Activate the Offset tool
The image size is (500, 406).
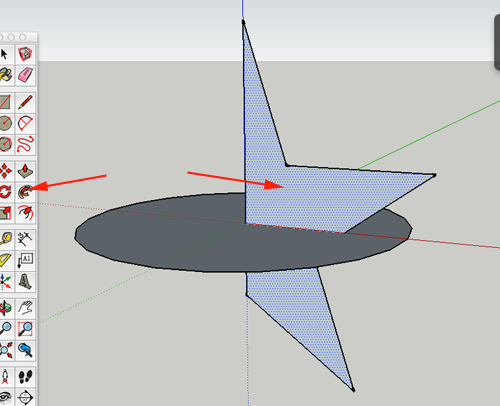pos(25,213)
